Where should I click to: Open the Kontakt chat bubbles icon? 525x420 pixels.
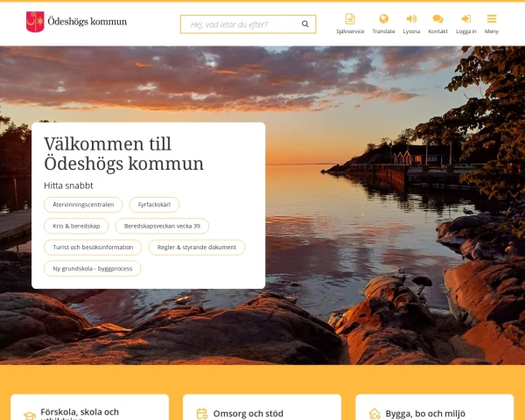point(438,19)
